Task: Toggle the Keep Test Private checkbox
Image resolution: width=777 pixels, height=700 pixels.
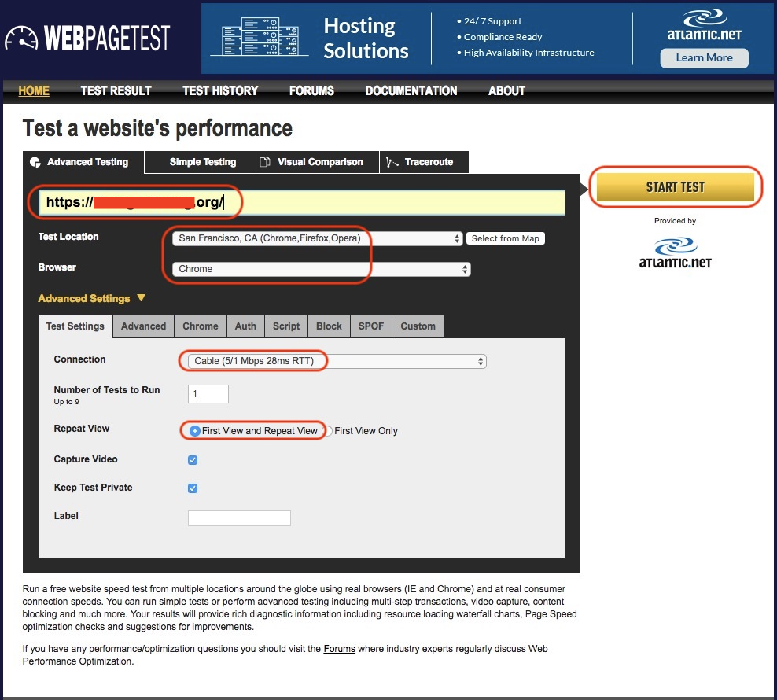Action: coord(193,488)
